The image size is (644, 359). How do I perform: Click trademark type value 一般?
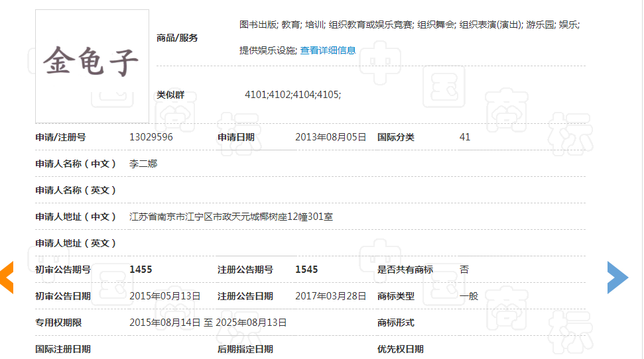[x=468, y=296]
